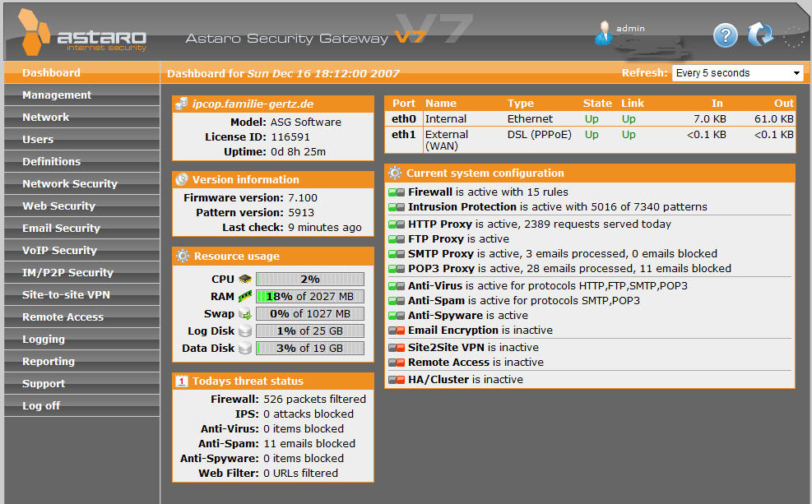Image resolution: width=812 pixels, height=504 pixels.
Task: Open the Network Security menu
Action: (81, 183)
